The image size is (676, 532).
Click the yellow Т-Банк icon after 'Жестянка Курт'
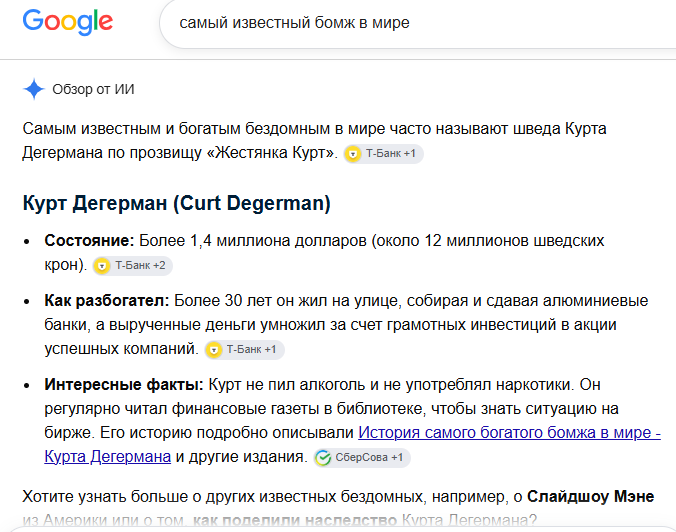[x=353, y=154]
